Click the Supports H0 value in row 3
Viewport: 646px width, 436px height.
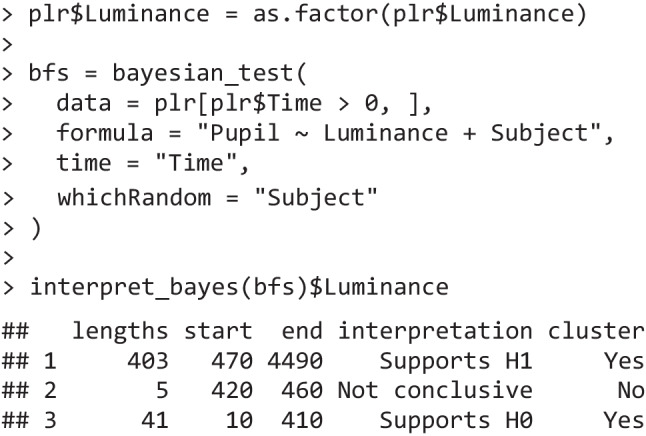pos(456,421)
